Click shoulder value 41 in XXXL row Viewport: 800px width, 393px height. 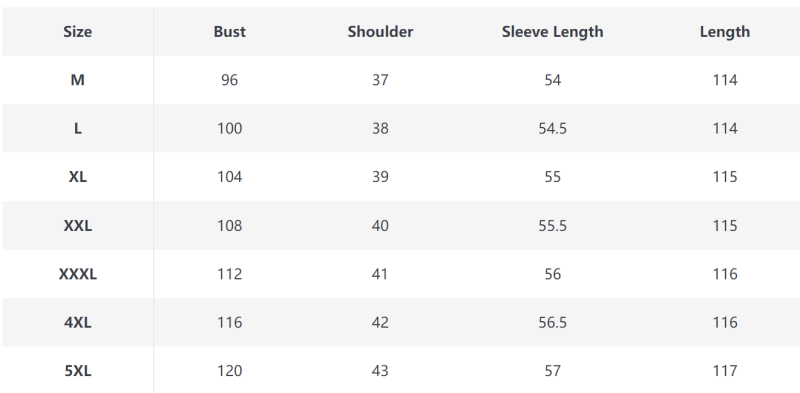tap(380, 274)
